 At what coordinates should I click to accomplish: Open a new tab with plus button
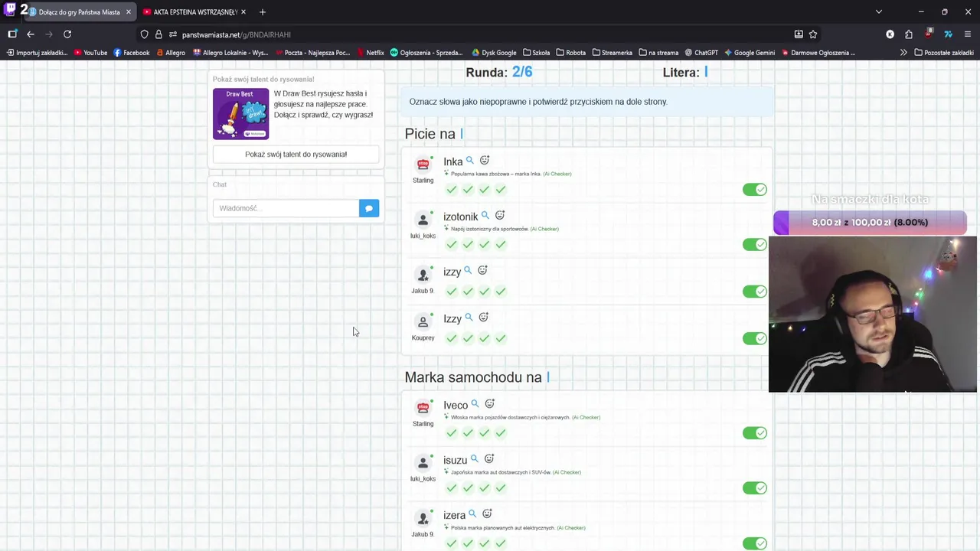point(263,11)
